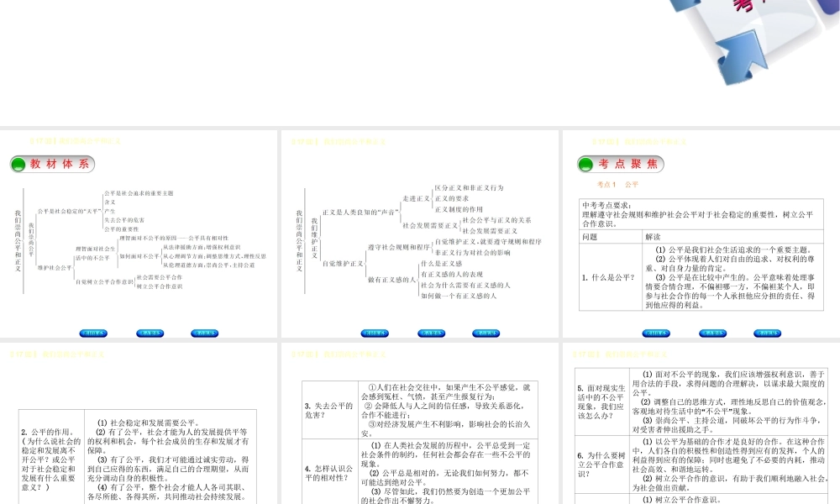Click the green orb beside 考点聚焦
Screen dimensions: 840x504
pos(585,165)
